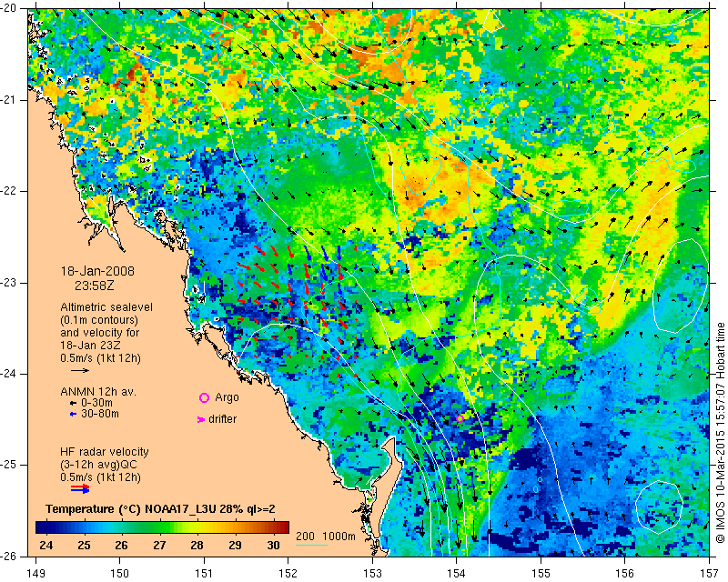Click the longitude axis label '157'
The width and height of the screenshot is (728, 582).
710,574
